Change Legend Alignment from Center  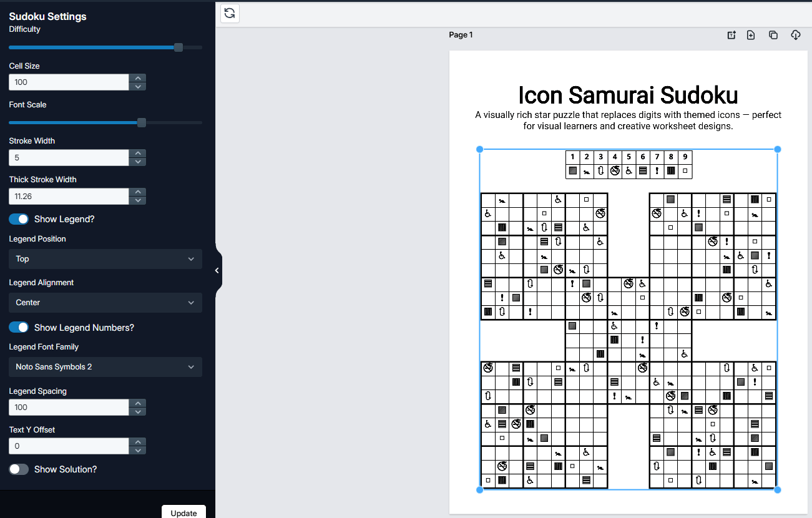click(x=105, y=303)
